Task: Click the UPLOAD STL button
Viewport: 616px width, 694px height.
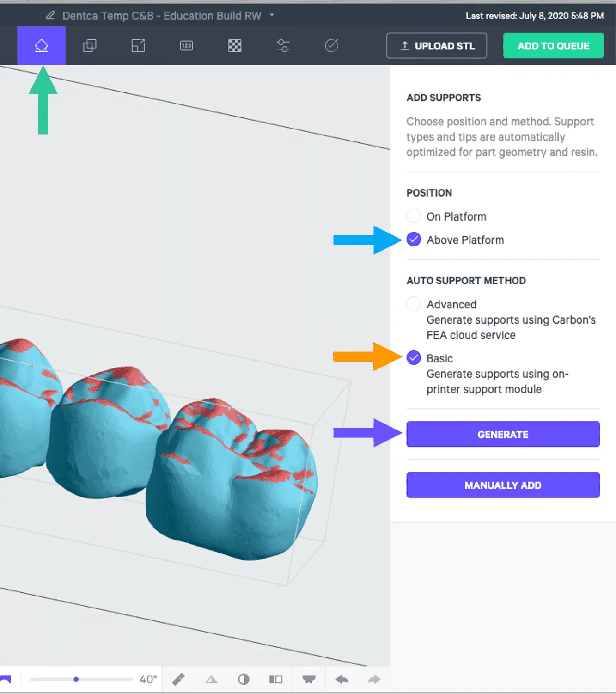Action: tap(437, 46)
